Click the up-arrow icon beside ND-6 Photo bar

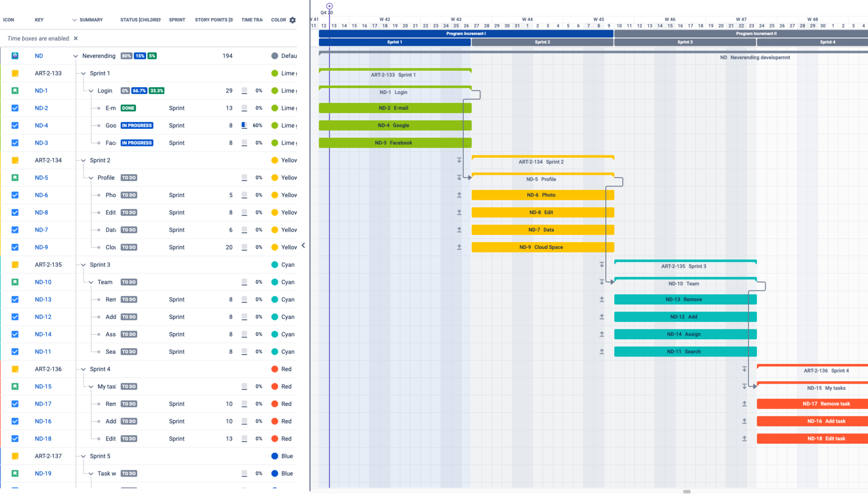coord(459,195)
